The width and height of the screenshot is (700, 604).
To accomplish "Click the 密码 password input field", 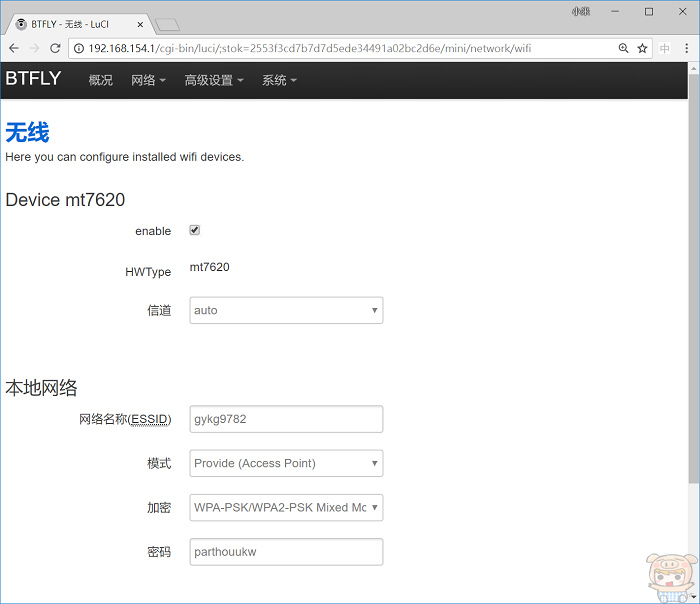I will 286,552.
